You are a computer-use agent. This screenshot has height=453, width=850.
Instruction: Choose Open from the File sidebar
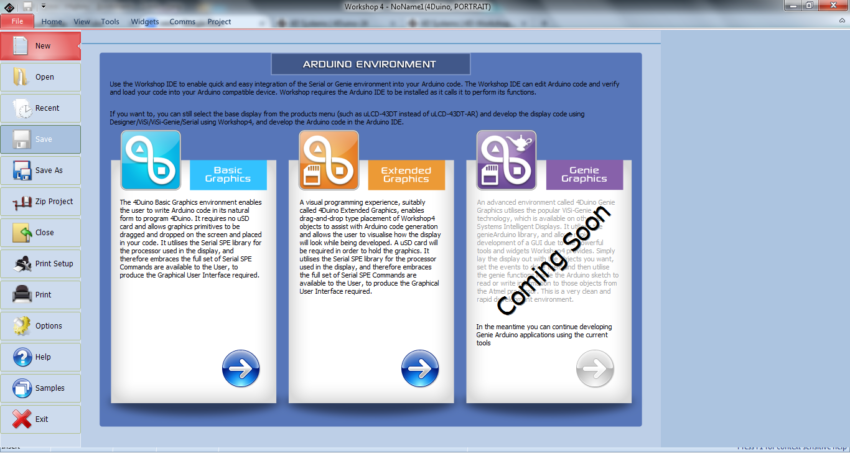(x=41, y=77)
